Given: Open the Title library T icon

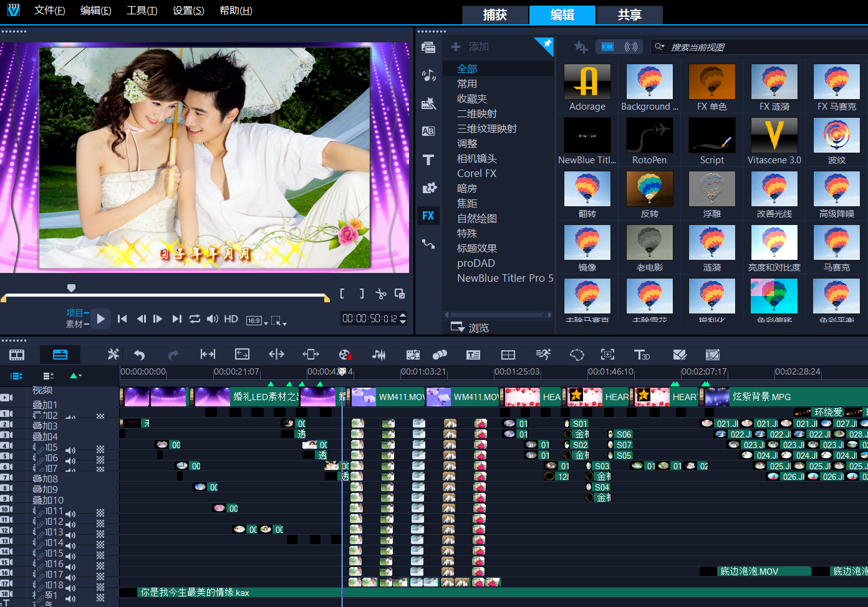Looking at the screenshot, I should pyautogui.click(x=428, y=160).
